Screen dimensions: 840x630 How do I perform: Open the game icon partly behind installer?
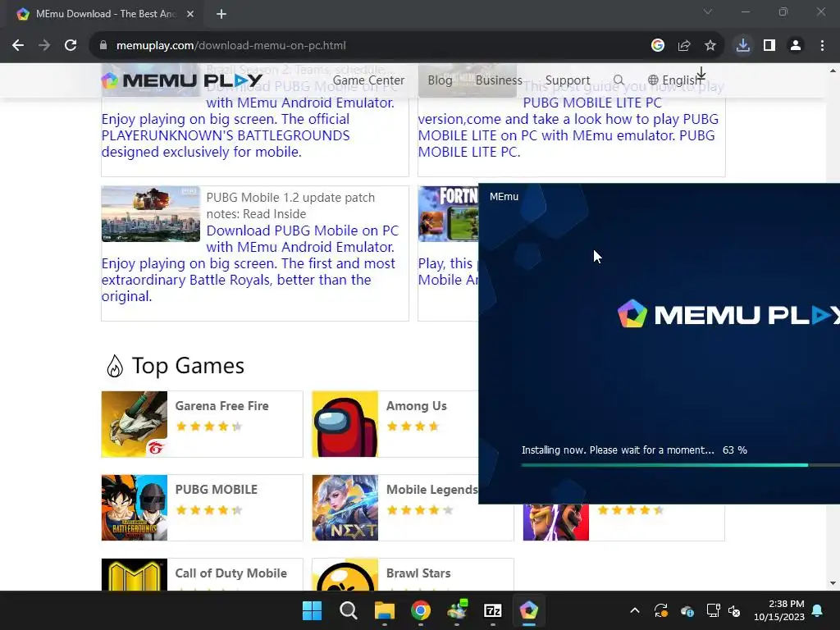pyautogui.click(x=556, y=523)
